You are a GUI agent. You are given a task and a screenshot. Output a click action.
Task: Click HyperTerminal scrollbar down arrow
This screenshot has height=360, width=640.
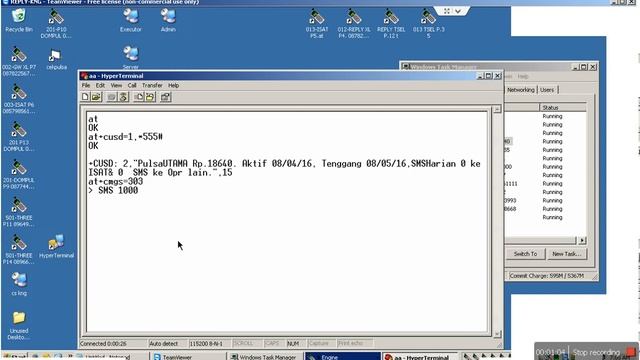pyautogui.click(x=497, y=334)
